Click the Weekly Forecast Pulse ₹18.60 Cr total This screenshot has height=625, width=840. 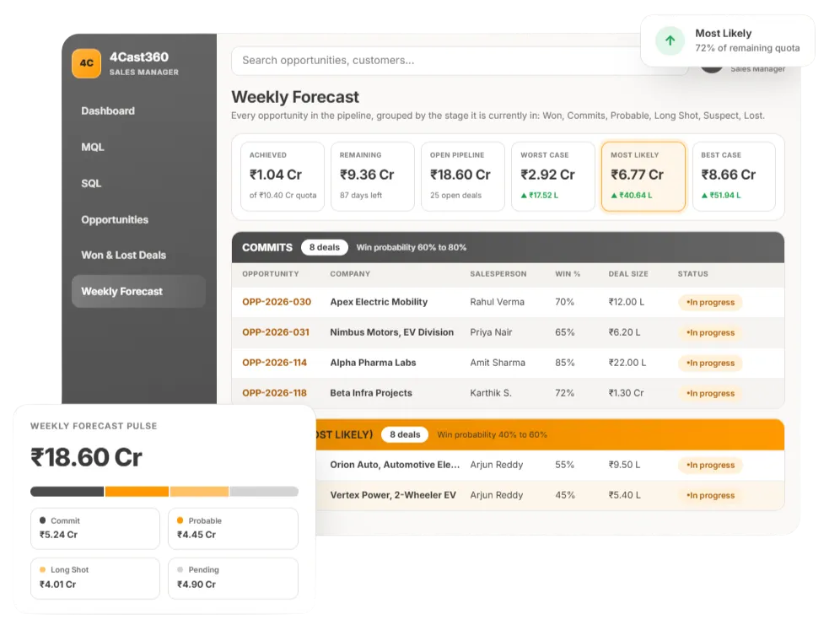coord(86,457)
